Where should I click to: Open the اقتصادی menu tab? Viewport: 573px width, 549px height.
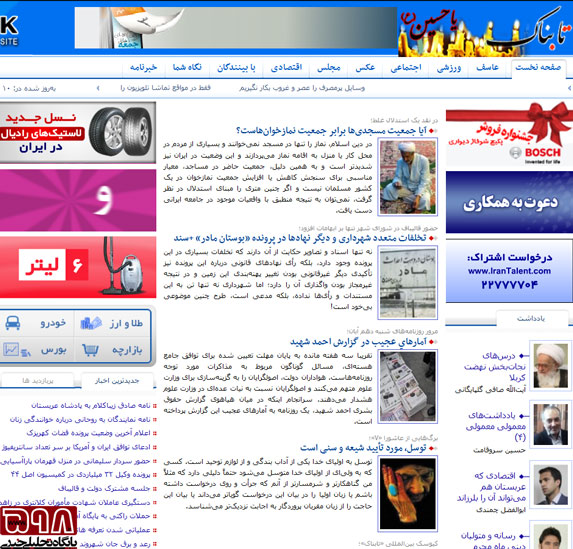(x=286, y=68)
